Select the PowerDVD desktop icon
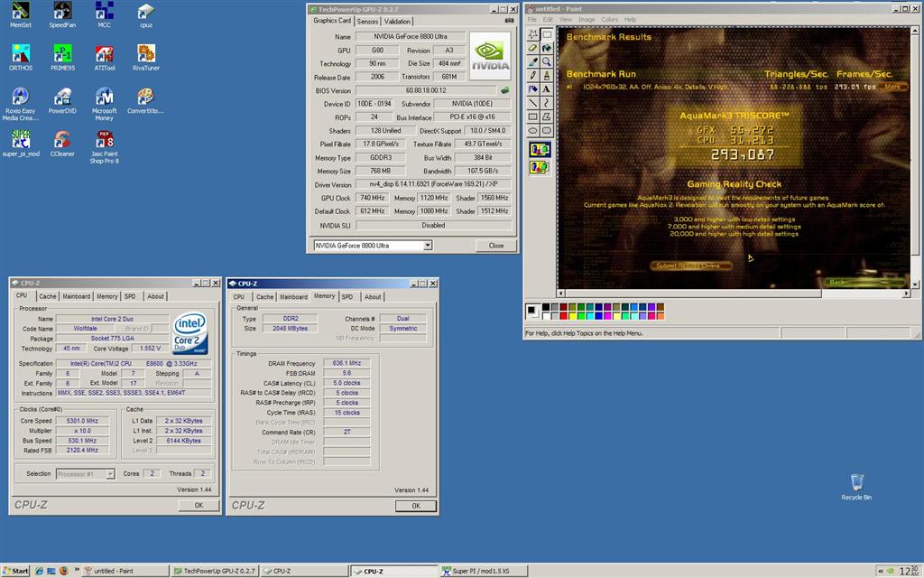This screenshot has width=924, height=578. pos(62,100)
